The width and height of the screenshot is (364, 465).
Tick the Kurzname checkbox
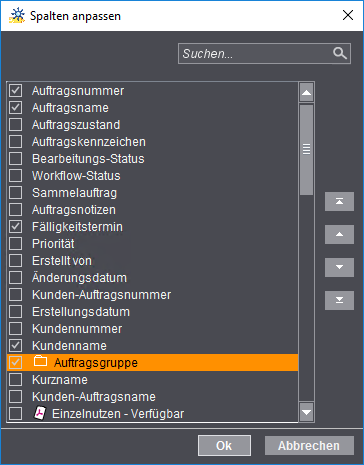pos(16,380)
